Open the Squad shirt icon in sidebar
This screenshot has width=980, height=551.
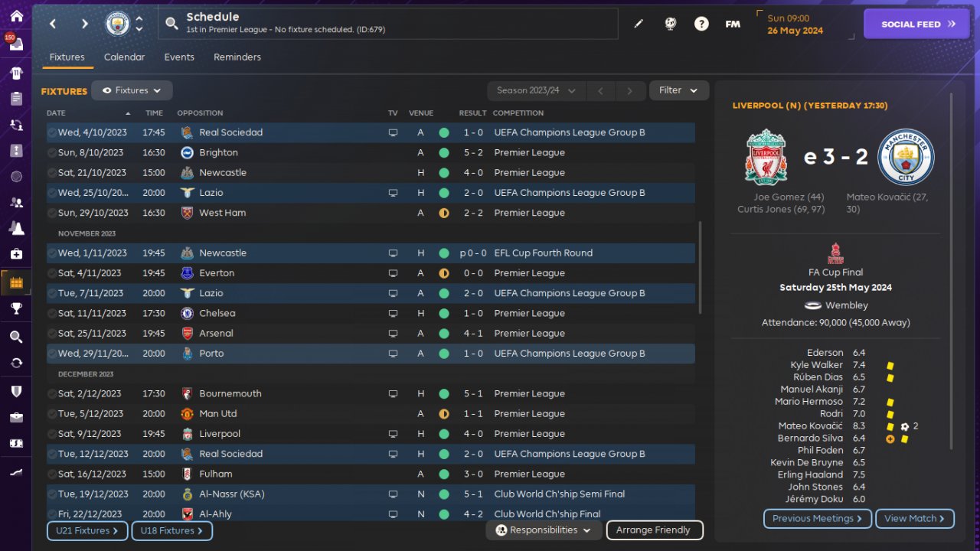coord(16,73)
